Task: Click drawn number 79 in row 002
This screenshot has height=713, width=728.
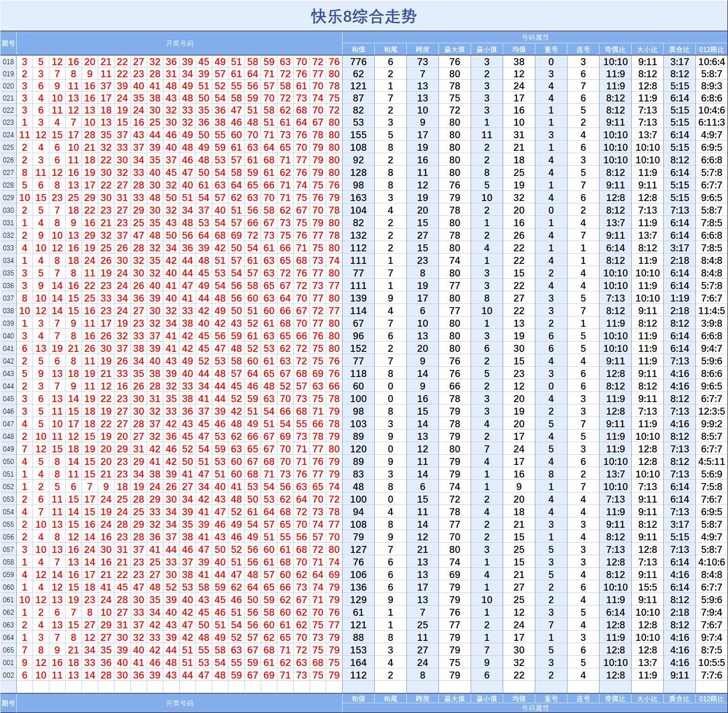Action: (334, 675)
